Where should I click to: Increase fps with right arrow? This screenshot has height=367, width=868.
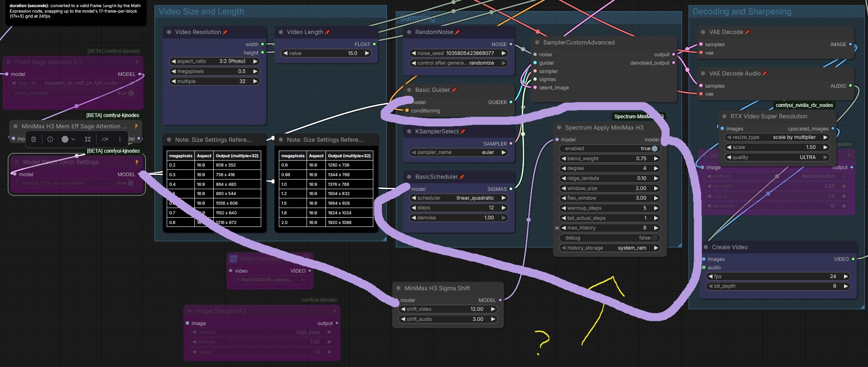(846, 276)
